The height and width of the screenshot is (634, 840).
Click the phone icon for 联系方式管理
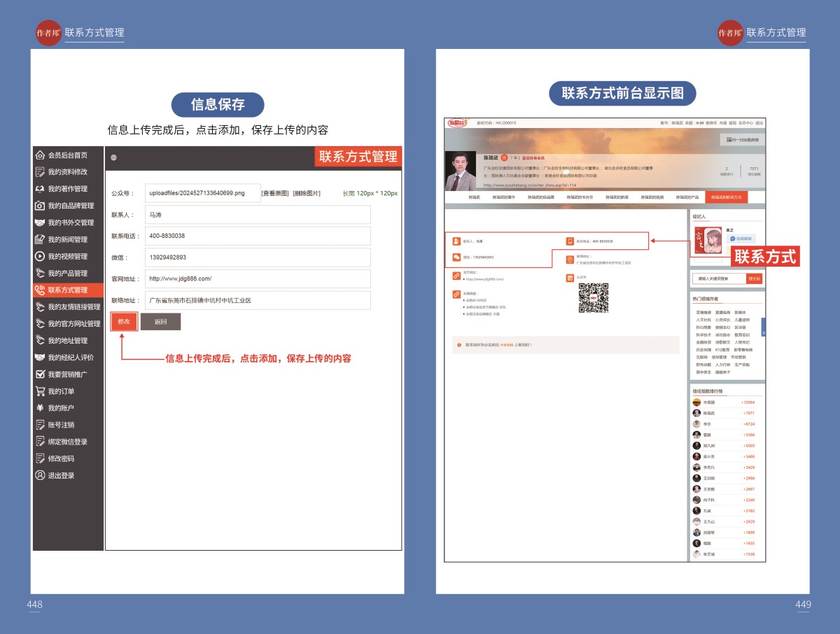[x=41, y=290]
